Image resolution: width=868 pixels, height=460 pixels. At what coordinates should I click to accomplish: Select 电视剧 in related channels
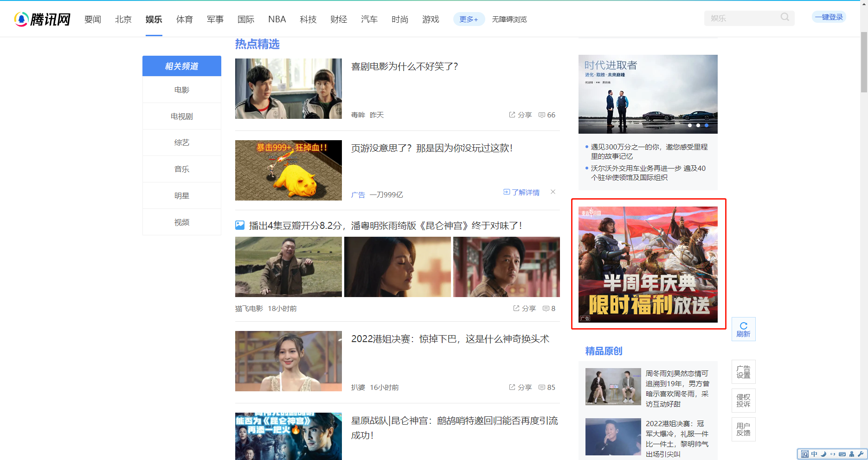(181, 116)
